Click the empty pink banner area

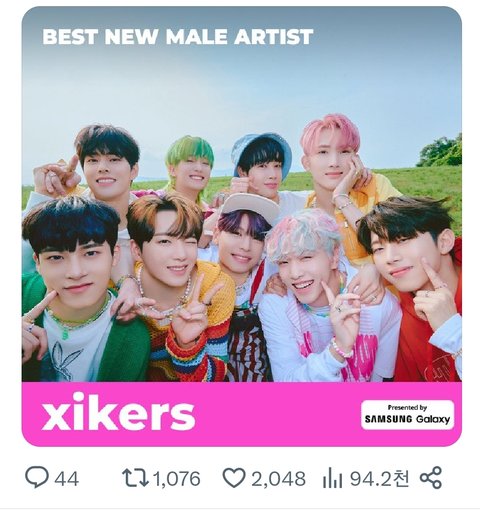tap(277, 413)
